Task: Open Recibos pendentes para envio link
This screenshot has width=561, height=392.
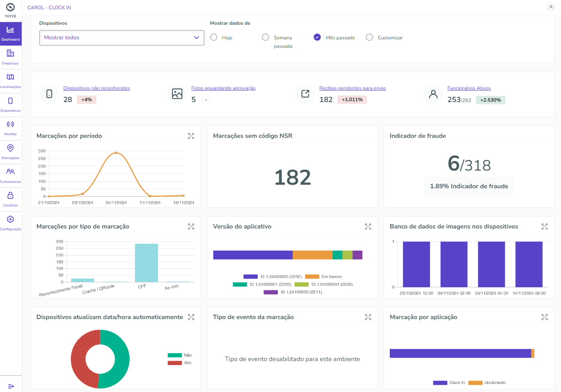Action: pyautogui.click(x=353, y=88)
